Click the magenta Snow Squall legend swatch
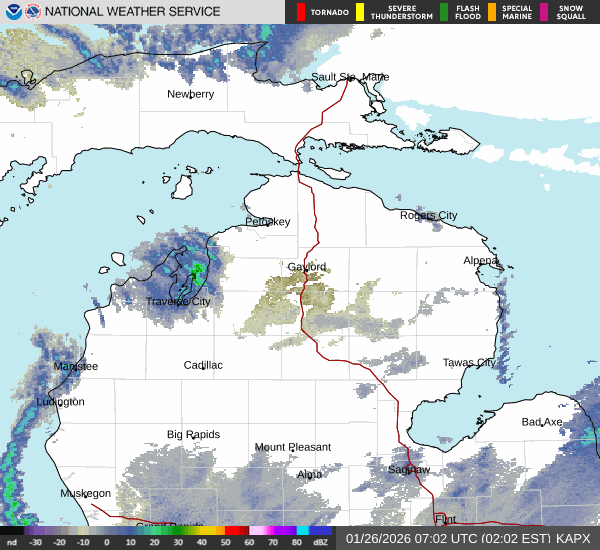The image size is (600, 550). point(545,12)
